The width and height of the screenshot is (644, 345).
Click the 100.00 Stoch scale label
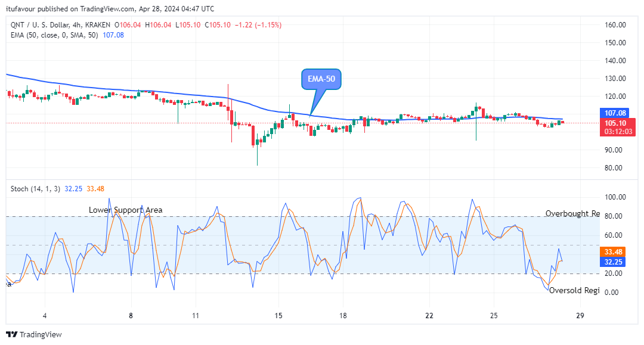pos(615,197)
